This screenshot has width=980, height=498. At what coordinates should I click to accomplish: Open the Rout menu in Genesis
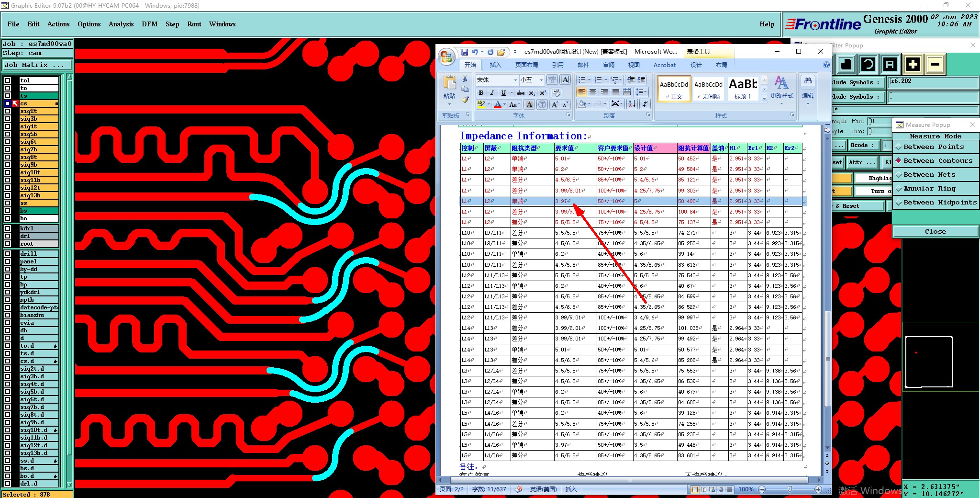tap(194, 24)
